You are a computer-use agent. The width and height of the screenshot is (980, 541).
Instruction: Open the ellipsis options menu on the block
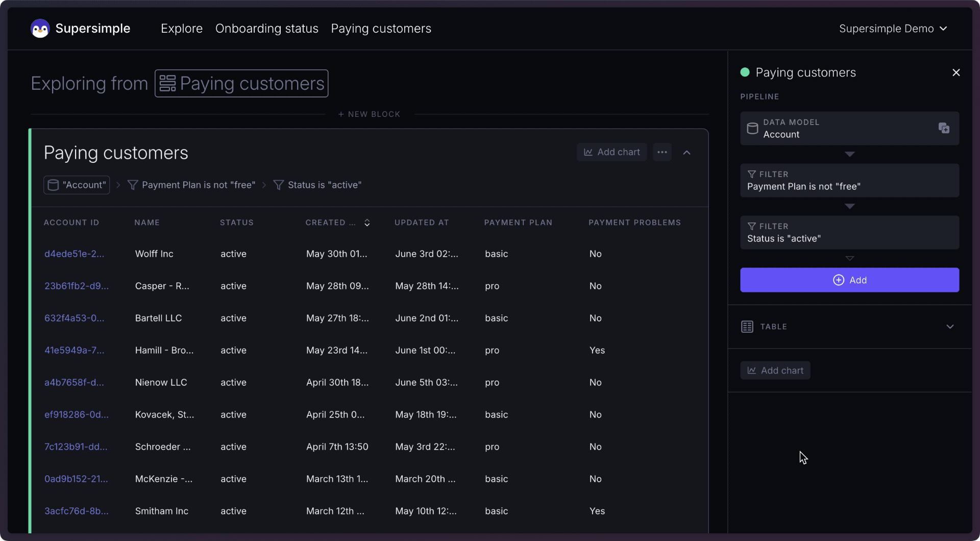coord(662,152)
